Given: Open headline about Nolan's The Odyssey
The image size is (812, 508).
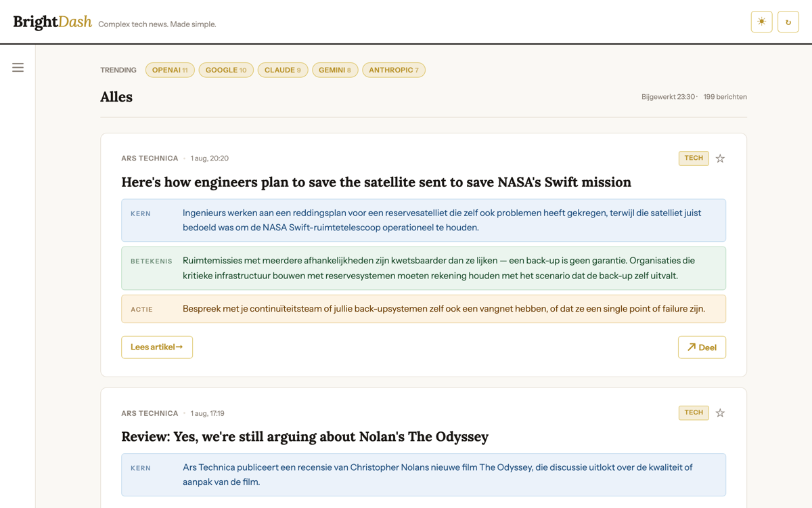Looking at the screenshot, I should (x=305, y=437).
